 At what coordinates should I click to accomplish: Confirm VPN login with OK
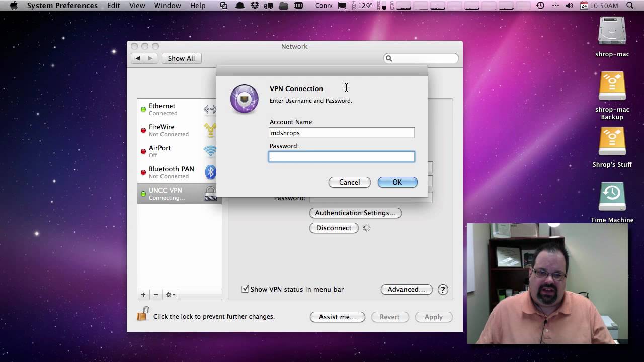pyautogui.click(x=397, y=182)
